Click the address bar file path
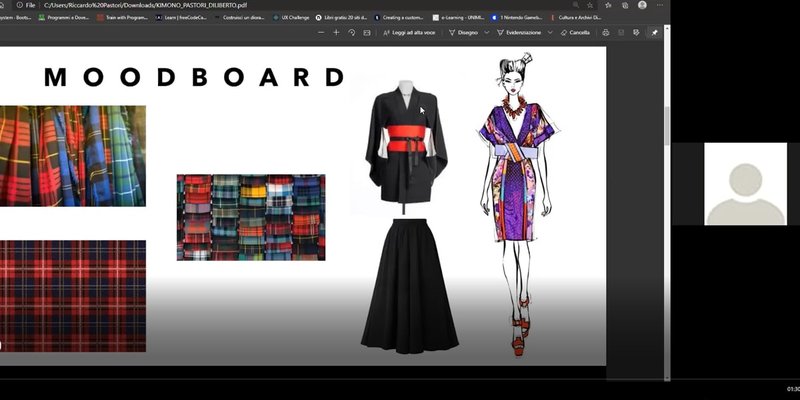The height and width of the screenshot is (400, 800). pyautogui.click(x=145, y=5)
